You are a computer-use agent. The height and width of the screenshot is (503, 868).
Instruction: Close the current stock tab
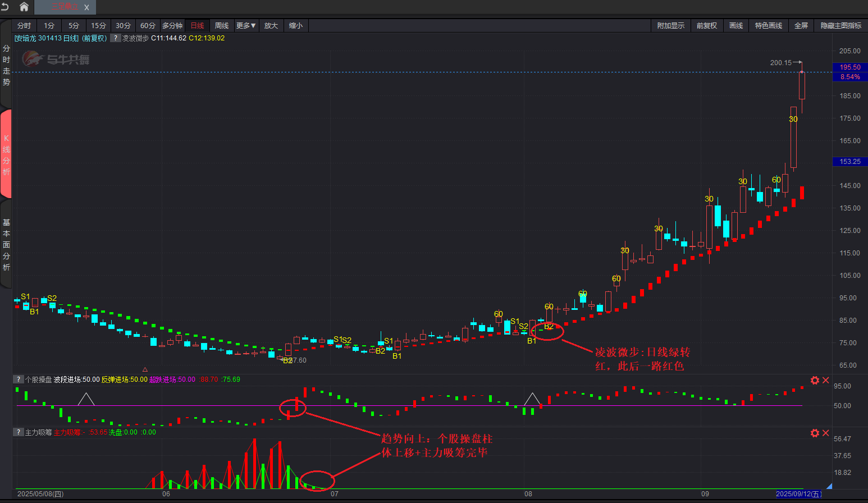click(x=87, y=7)
